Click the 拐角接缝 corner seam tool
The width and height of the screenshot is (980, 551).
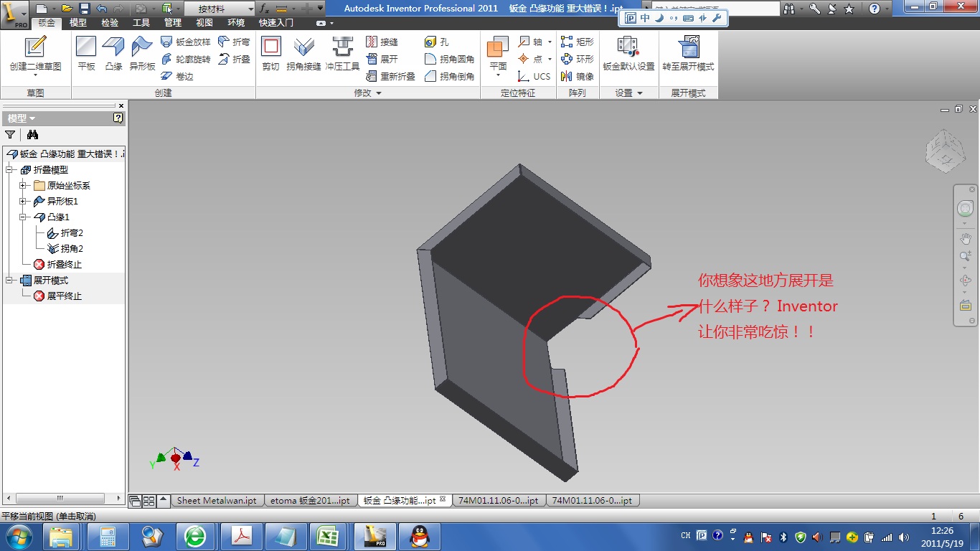(x=303, y=54)
